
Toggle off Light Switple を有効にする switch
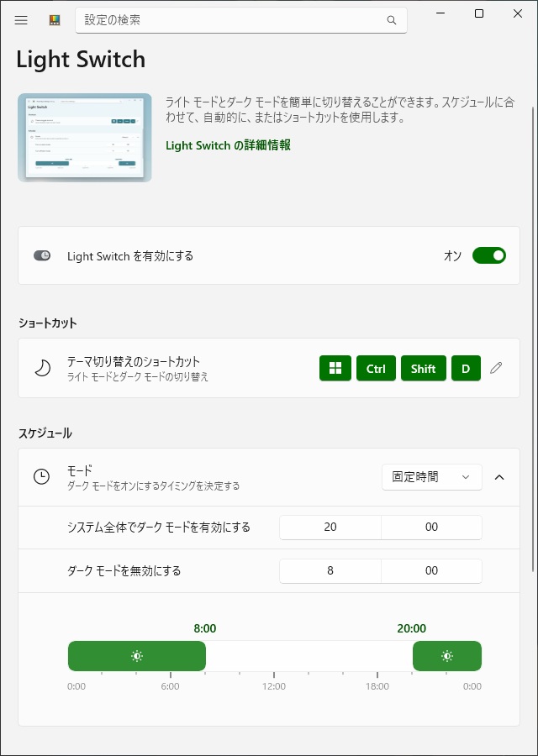pos(489,255)
